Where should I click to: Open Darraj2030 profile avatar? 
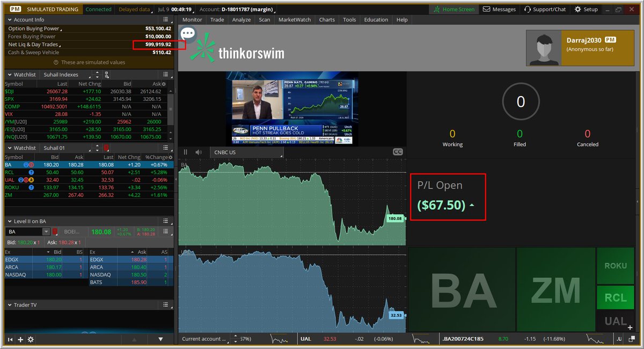[x=544, y=48]
